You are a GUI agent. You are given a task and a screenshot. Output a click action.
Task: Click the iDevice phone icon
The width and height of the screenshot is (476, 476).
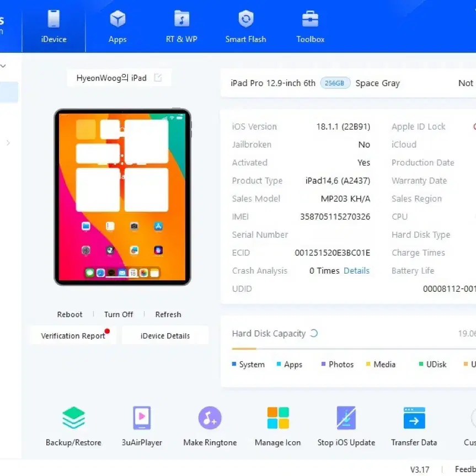(x=54, y=19)
